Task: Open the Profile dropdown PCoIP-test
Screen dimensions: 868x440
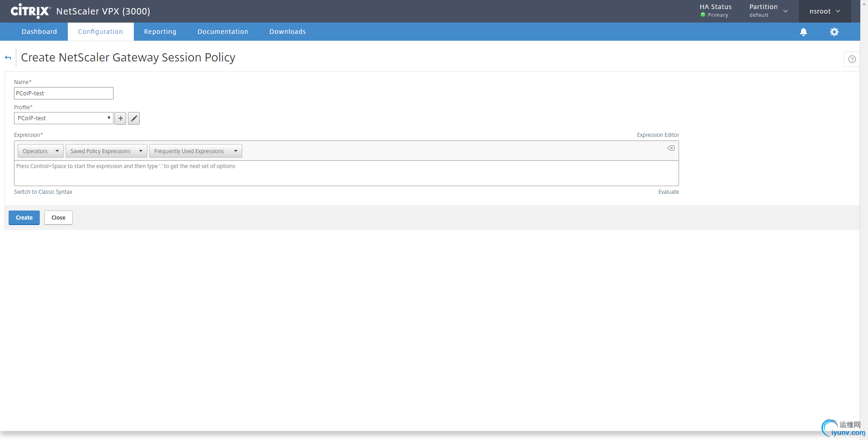Action: coord(64,118)
